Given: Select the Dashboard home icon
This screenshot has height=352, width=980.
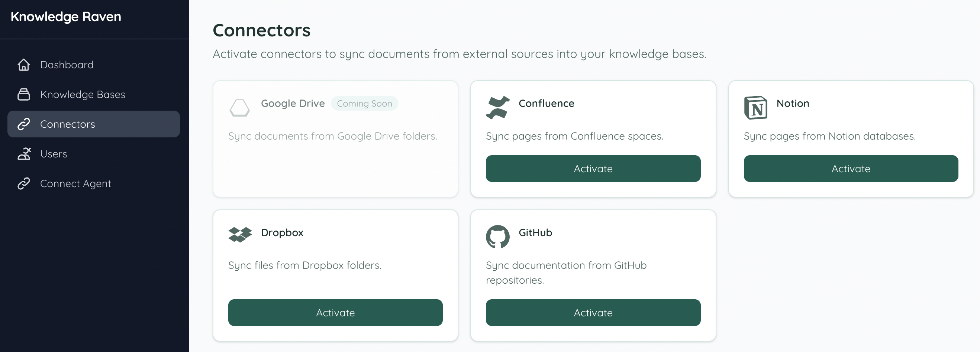Looking at the screenshot, I should tap(24, 65).
